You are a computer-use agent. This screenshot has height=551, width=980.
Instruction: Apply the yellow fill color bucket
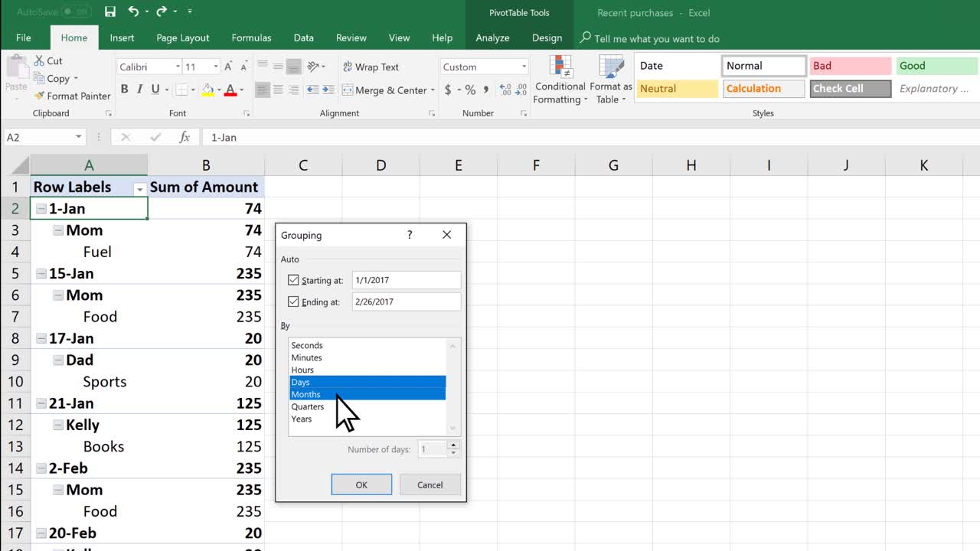(x=207, y=90)
